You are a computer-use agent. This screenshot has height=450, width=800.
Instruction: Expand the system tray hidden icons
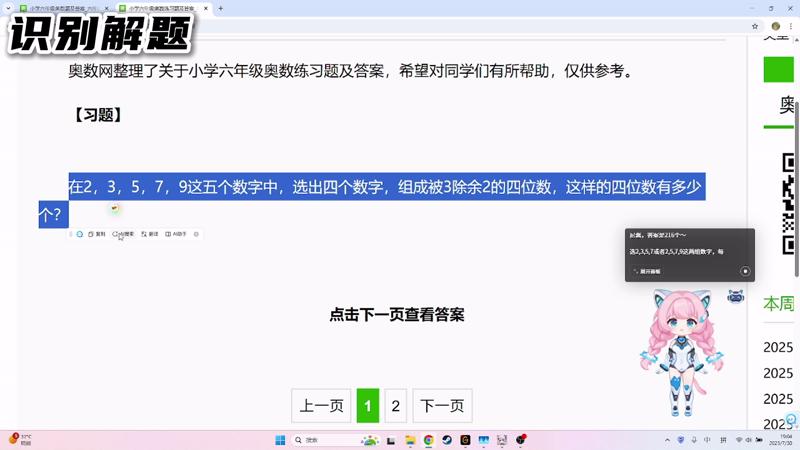667,440
